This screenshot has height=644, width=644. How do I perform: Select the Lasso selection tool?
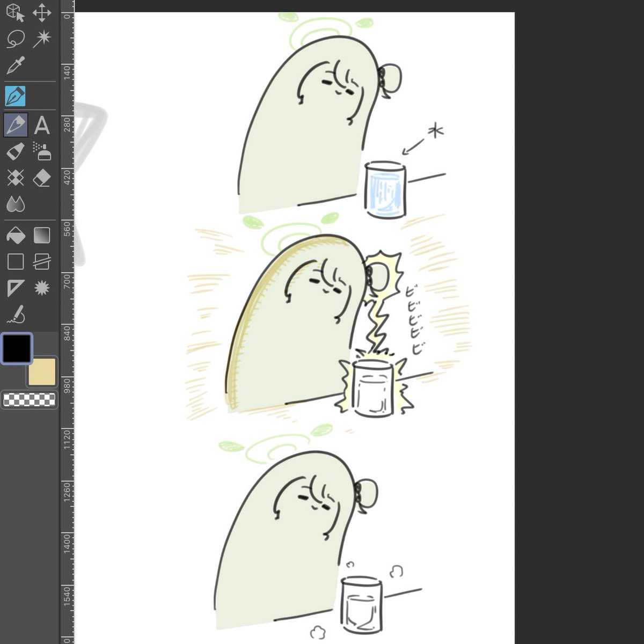(x=16, y=39)
